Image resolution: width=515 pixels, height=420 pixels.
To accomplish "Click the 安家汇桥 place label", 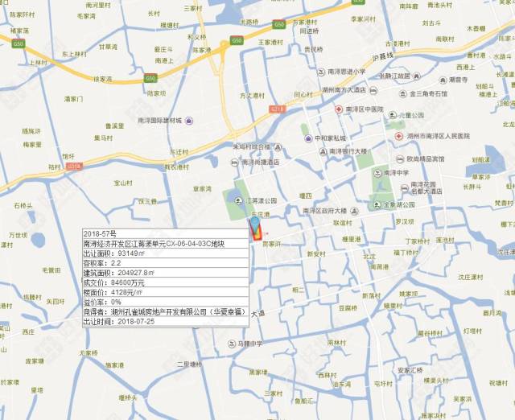I will (410, 371).
